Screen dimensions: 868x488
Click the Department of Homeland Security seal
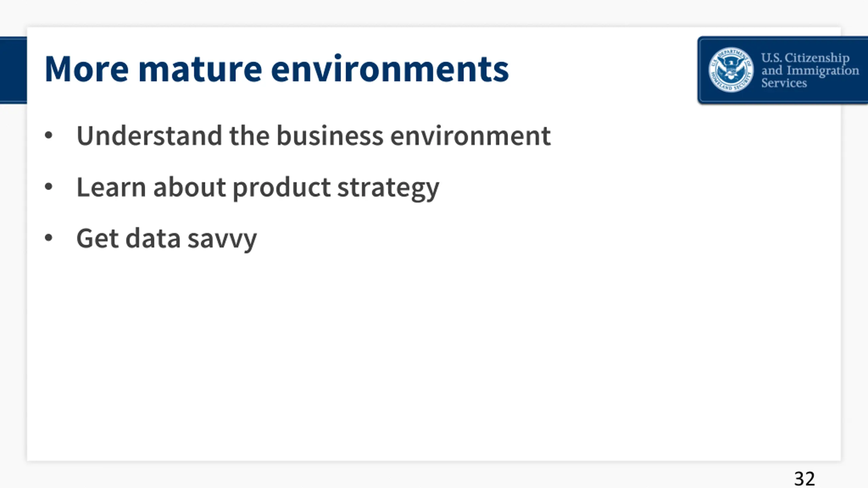(731, 70)
